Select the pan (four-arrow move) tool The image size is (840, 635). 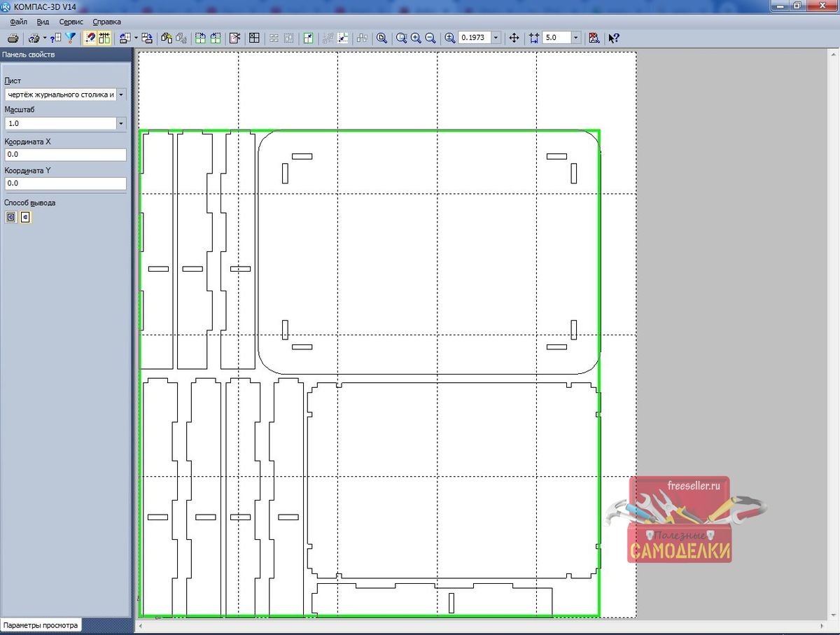[x=514, y=38]
